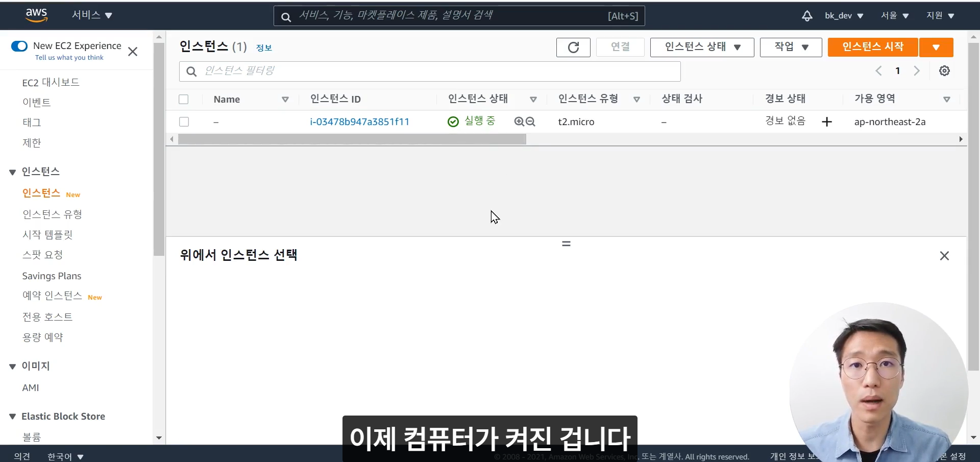Open the orange launch options arrow dropdown
Screen dimensions: 980x462
(x=936, y=47)
